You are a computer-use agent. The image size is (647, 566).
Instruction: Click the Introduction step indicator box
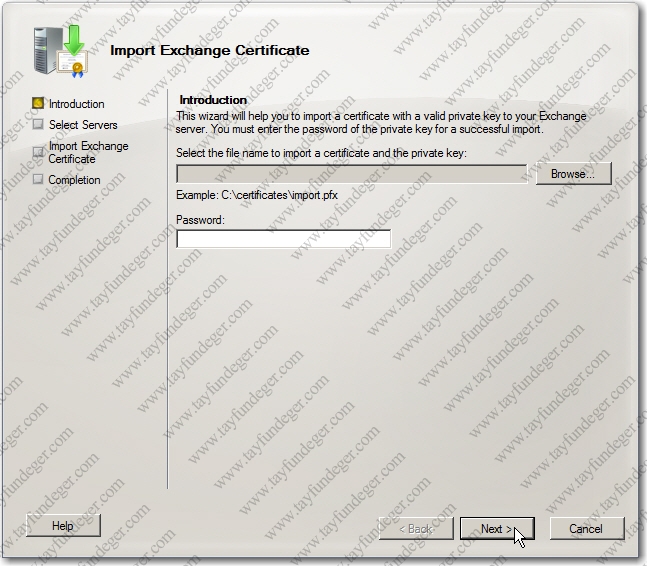(38, 103)
